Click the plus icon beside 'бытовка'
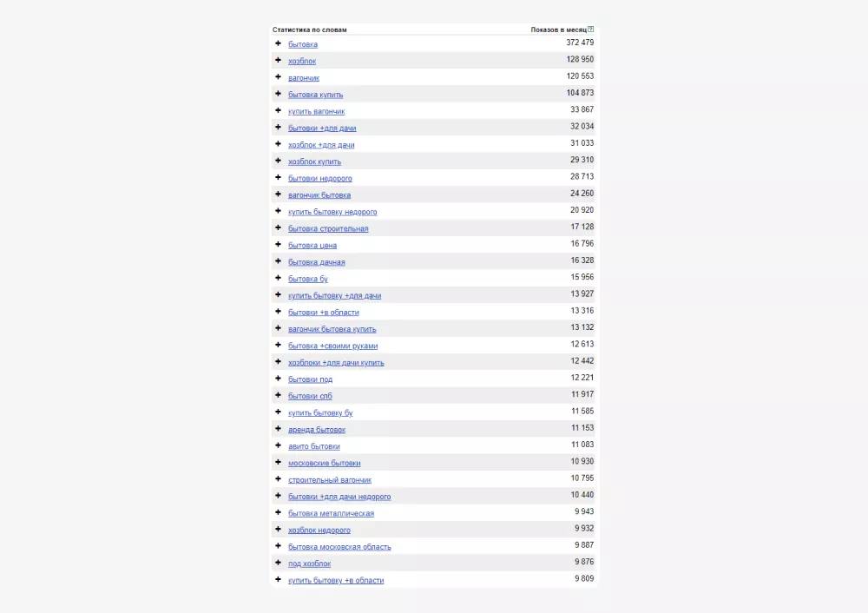This screenshot has height=613, width=868. point(279,43)
